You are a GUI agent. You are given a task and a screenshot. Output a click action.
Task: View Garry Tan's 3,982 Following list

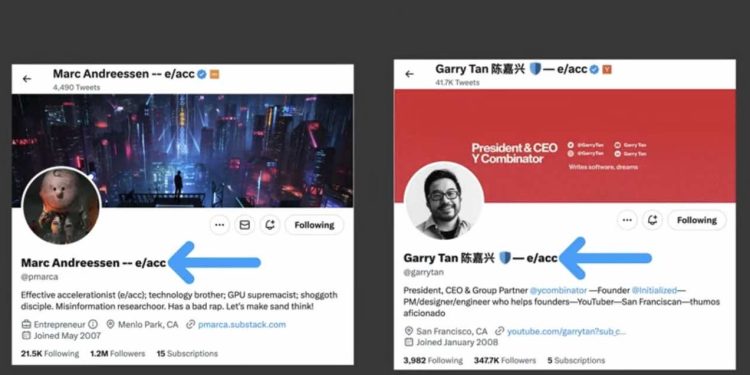point(433,360)
